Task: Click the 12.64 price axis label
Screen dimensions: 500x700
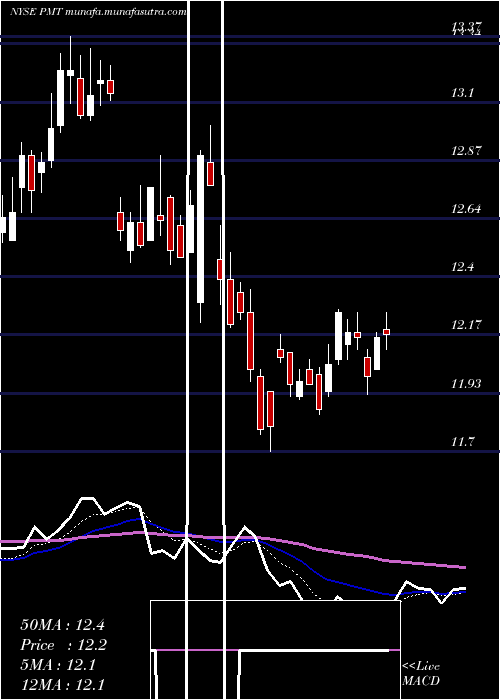Action: (467, 208)
